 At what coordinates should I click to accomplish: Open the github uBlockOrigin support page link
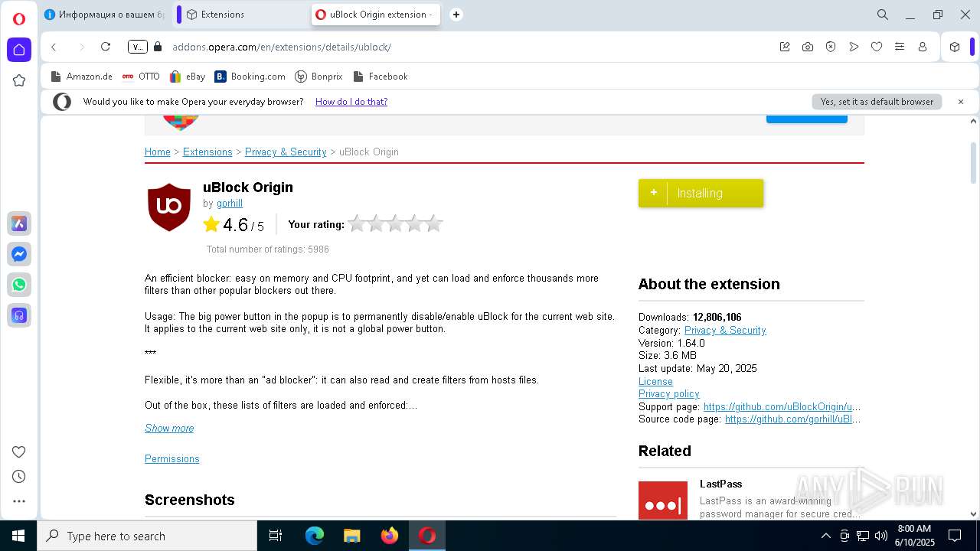782,406
